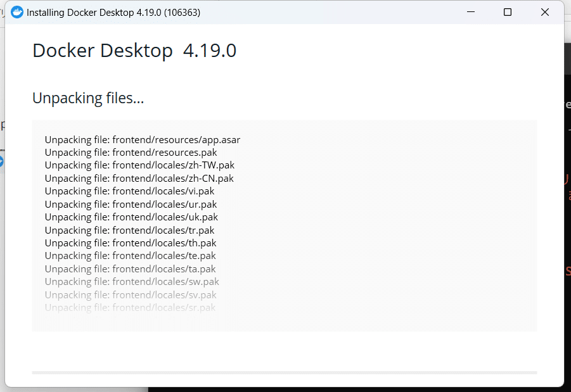Select log line 'frontend/locales/th.pak'

pos(131,243)
